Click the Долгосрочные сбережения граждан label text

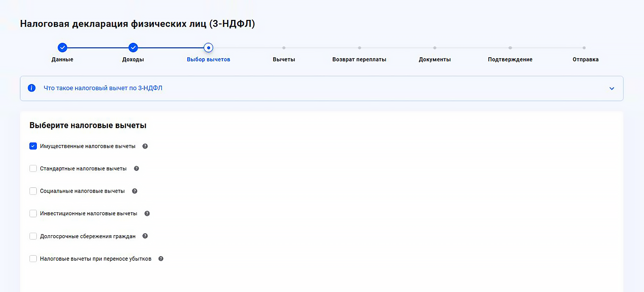[x=88, y=236]
